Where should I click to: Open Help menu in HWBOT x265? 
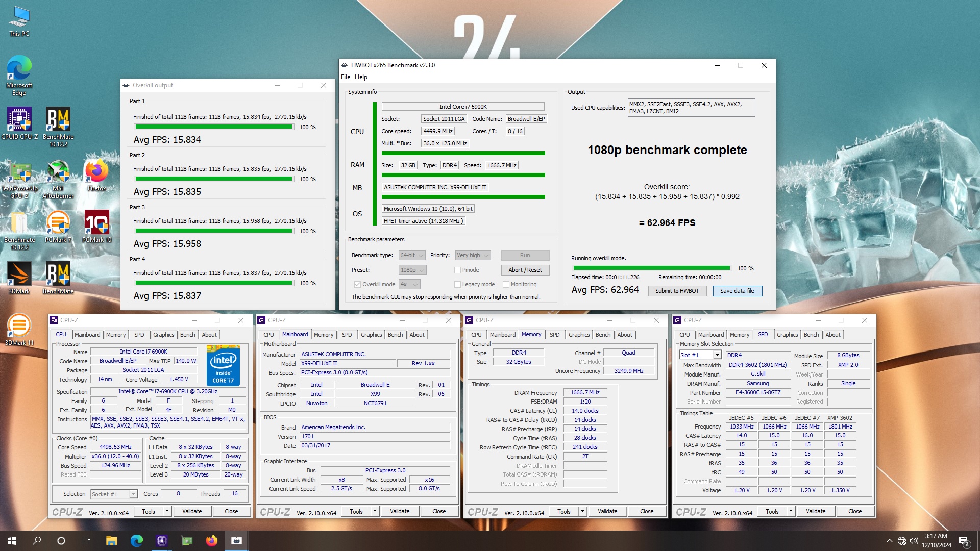click(x=361, y=77)
